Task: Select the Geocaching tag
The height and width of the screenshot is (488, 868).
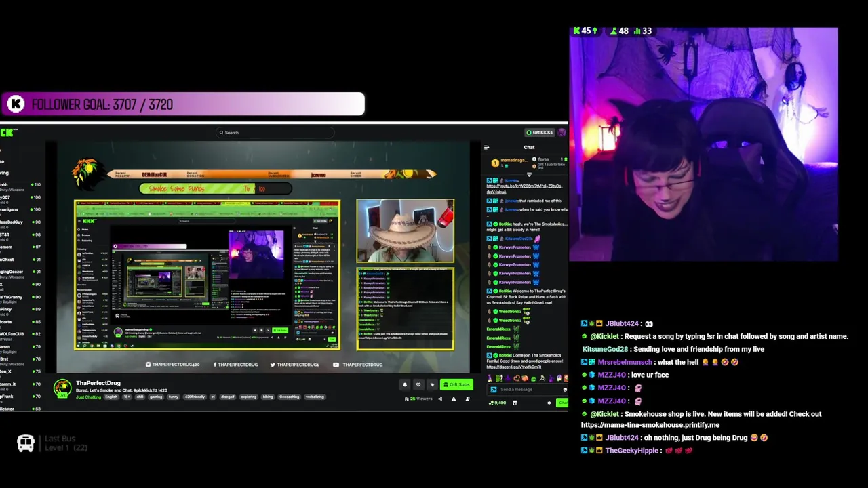Action: pyautogui.click(x=289, y=397)
